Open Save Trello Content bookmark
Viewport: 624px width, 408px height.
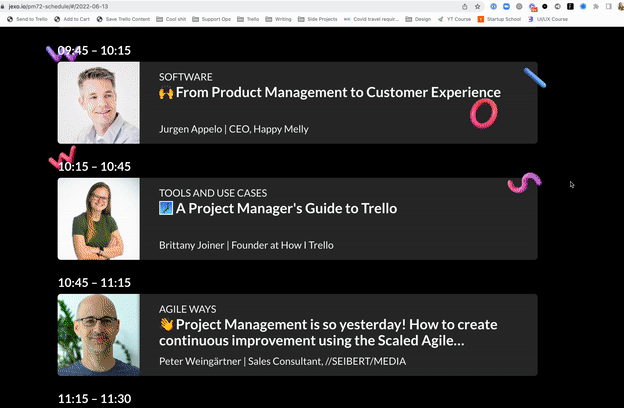tap(123, 19)
